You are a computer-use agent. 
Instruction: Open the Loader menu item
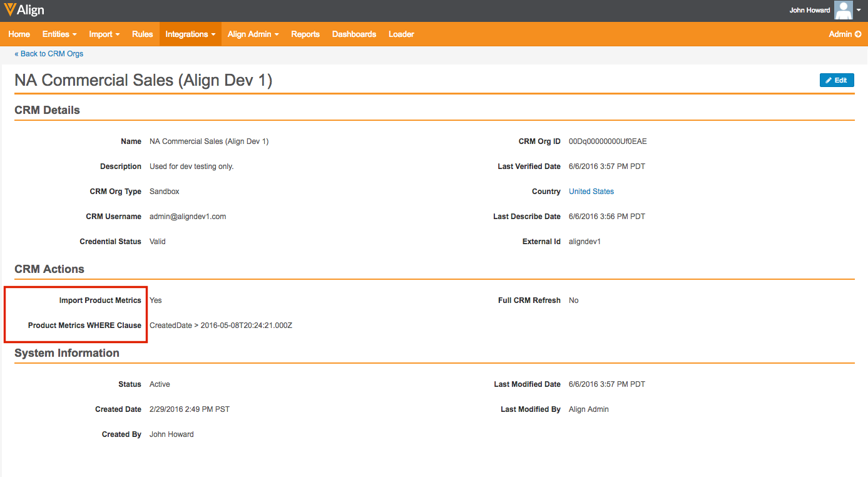tap(401, 34)
